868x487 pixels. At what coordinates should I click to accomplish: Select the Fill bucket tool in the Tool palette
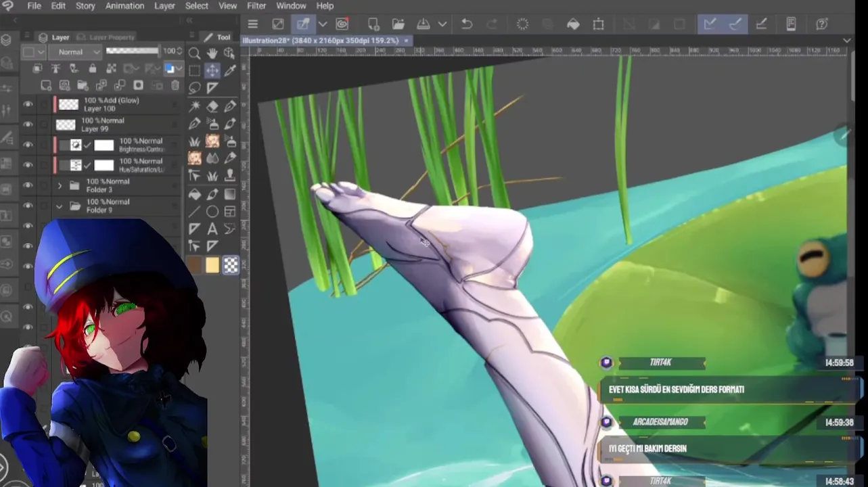(194, 194)
